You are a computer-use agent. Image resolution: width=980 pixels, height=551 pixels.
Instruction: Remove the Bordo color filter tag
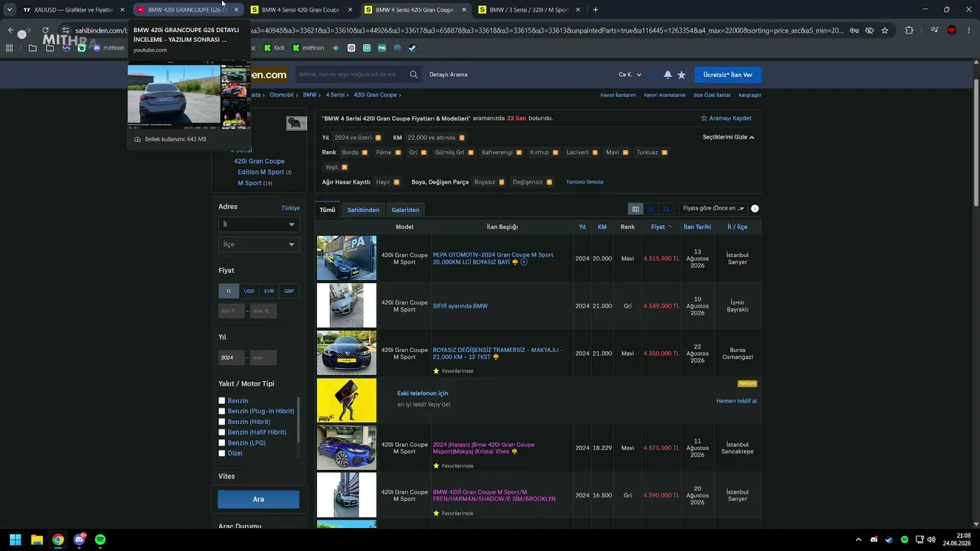364,152
